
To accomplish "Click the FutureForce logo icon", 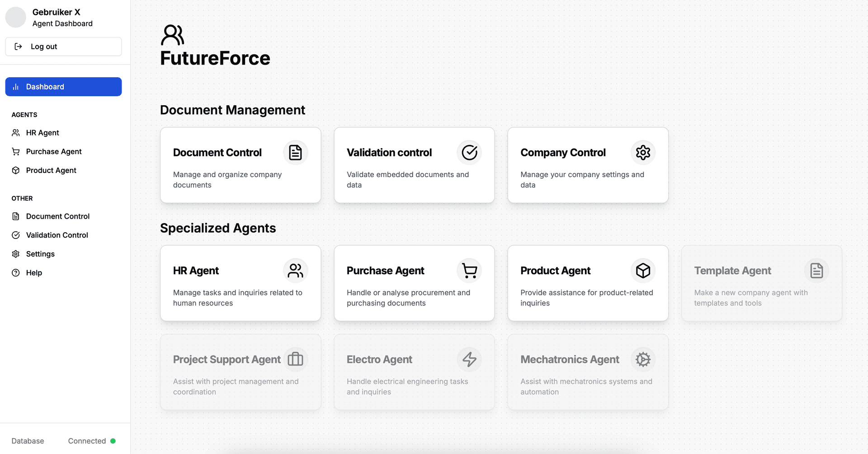I will (172, 35).
